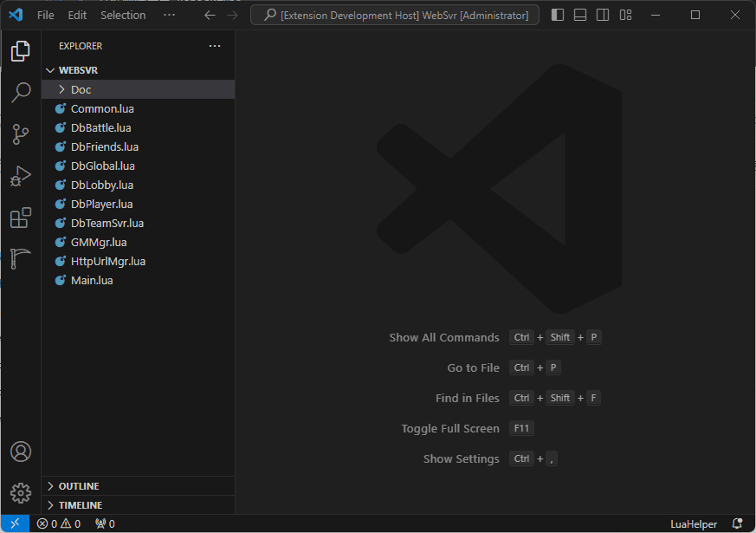The image size is (756, 533).
Task: Open the Search view icon
Action: 20,92
